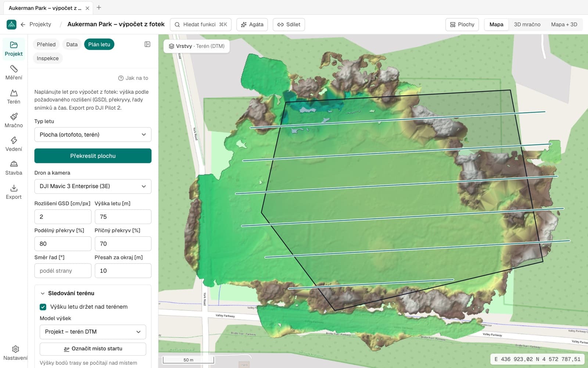588x368 pixels.
Task: Go back with arrow beside Projekty
Action: pyautogui.click(x=23, y=24)
